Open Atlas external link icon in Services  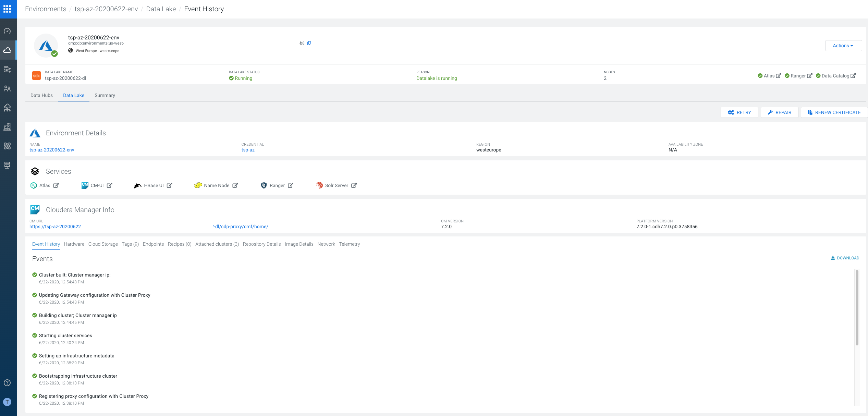pyautogui.click(x=56, y=185)
